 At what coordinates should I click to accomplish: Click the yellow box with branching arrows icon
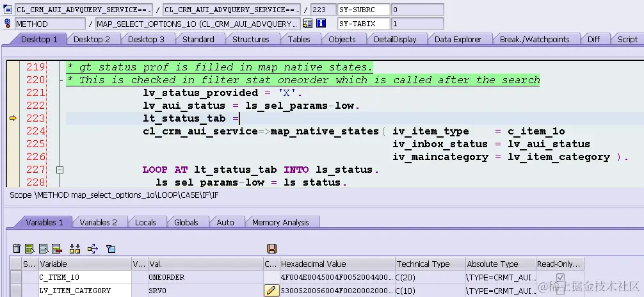point(93,248)
